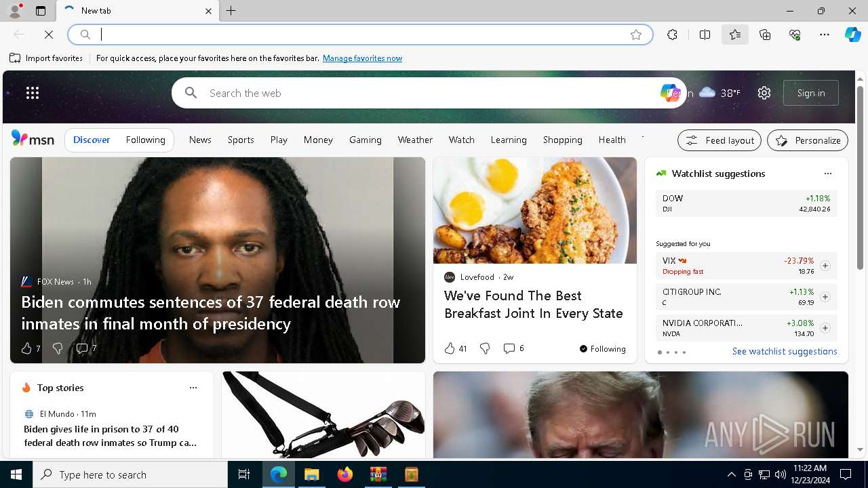Screen dimensions: 868x488
Task: Click See watchlist suggestions link
Action: [x=785, y=351]
